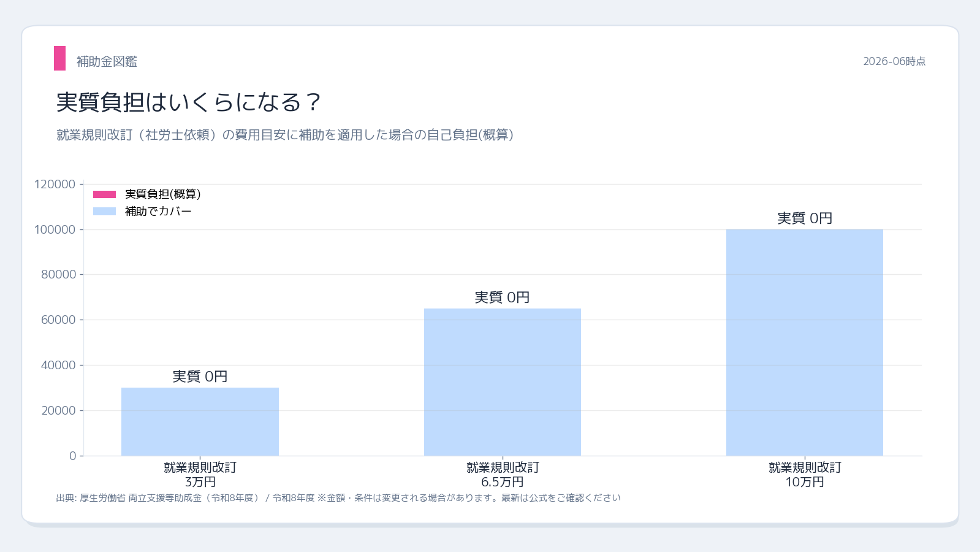Image resolution: width=980 pixels, height=552 pixels.
Task: Click the y-axis value 20000
Action: click(59, 410)
